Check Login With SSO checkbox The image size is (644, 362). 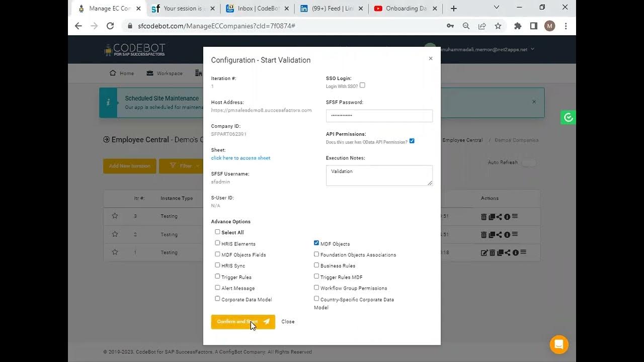pos(362,85)
